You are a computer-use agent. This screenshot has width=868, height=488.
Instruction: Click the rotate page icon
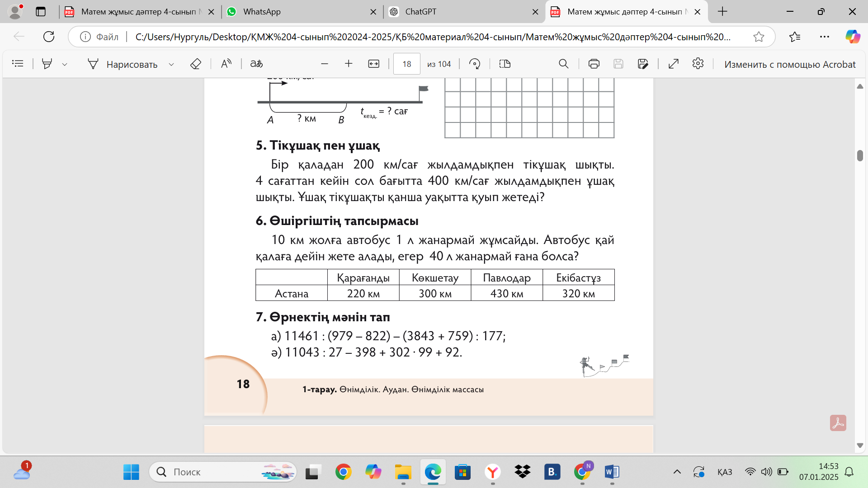tap(475, 64)
